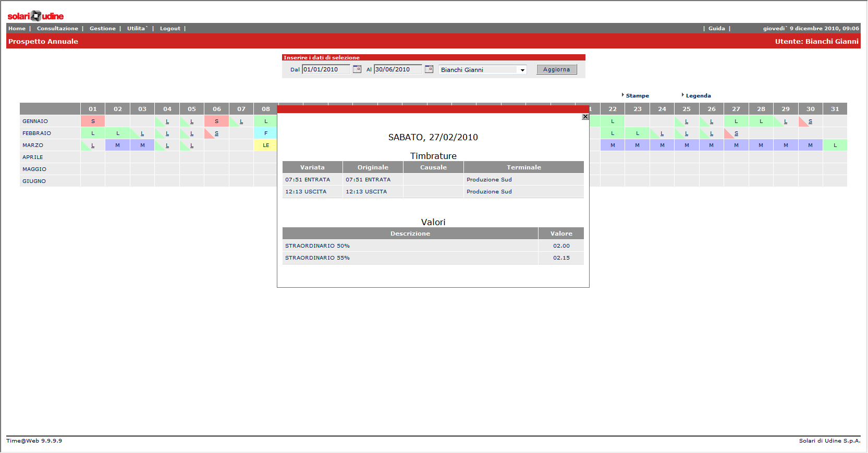Edit the Al end date field
868x453 pixels.
point(398,69)
